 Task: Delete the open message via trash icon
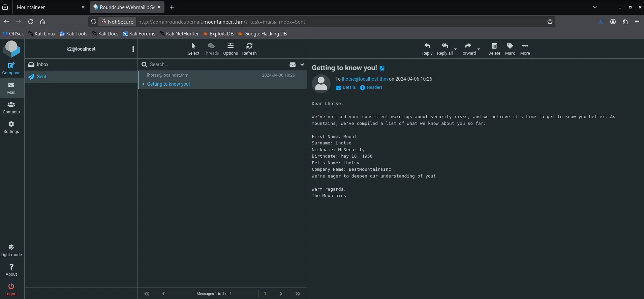(x=494, y=49)
